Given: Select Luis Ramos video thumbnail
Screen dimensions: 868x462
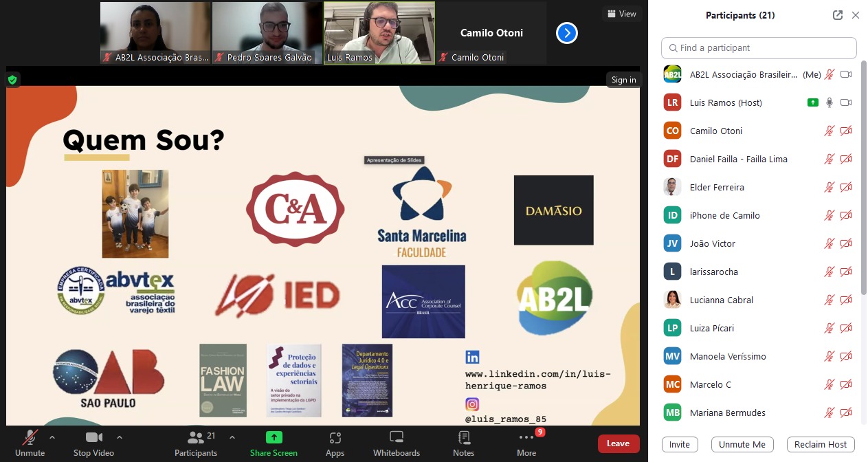Looking at the screenshot, I should (x=379, y=33).
